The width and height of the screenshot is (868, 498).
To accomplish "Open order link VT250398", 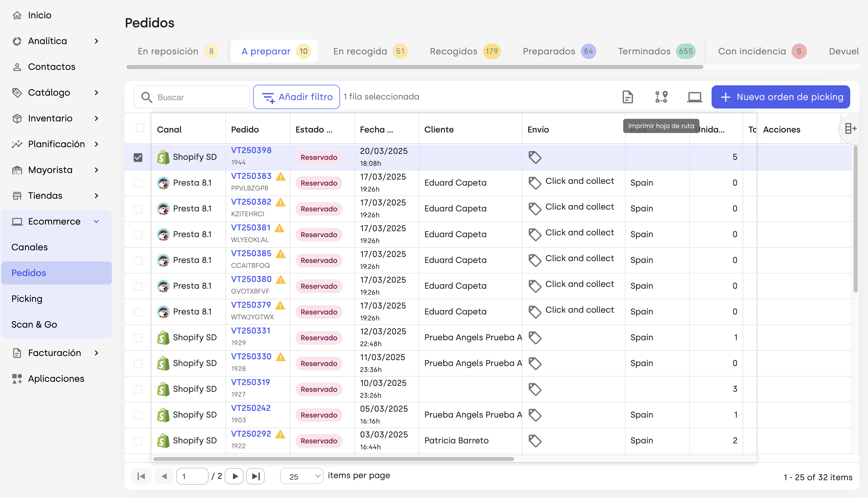I will (x=251, y=151).
